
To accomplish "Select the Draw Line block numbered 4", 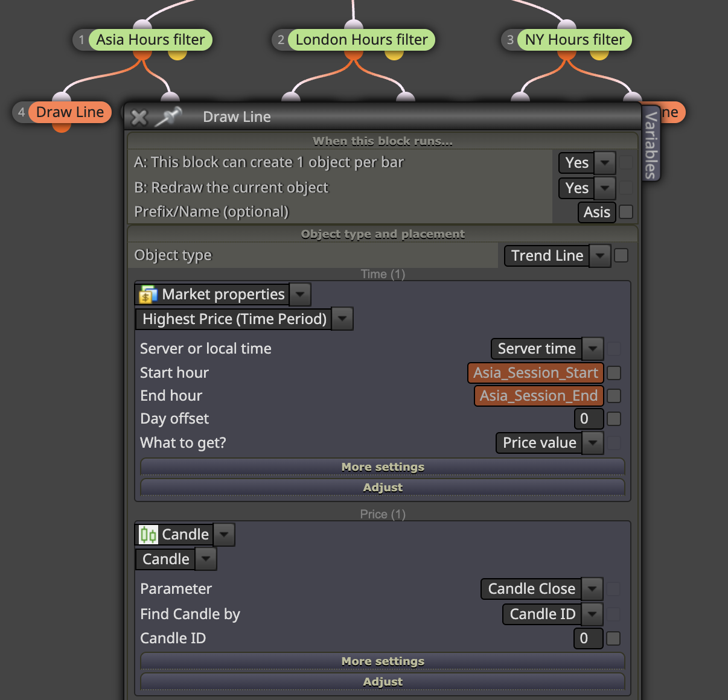I will click(x=70, y=112).
